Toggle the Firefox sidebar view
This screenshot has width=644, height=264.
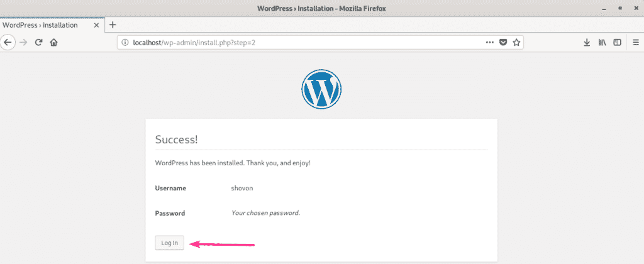pos(617,42)
